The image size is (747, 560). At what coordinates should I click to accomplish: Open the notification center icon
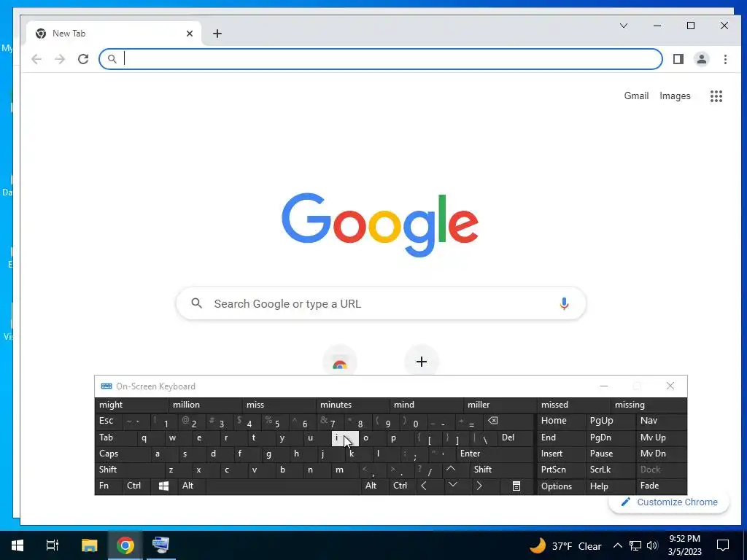[723, 545]
